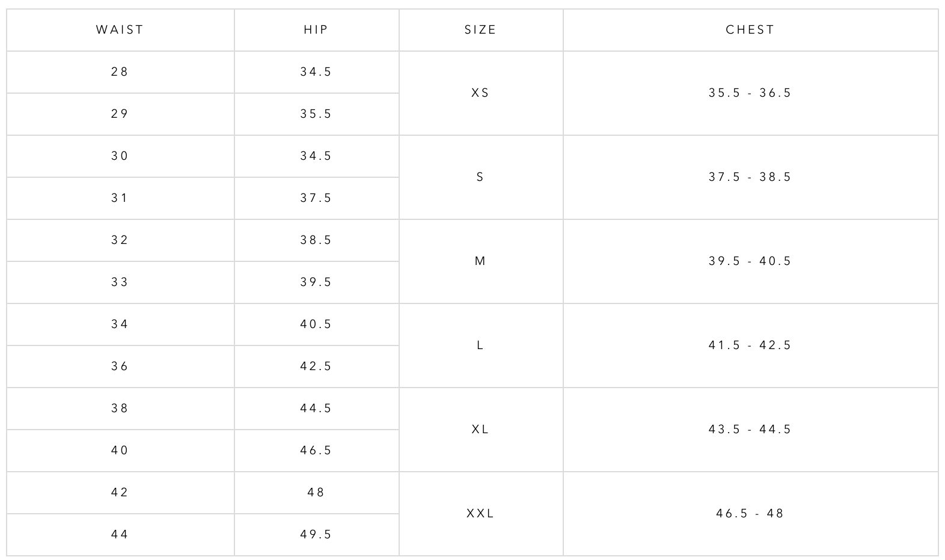Screen dimensions: 945x560
Task: Click hip value 49.5
Action: (316, 535)
